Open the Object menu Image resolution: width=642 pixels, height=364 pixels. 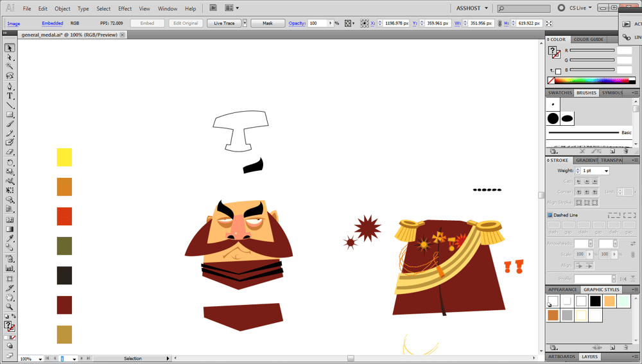[63, 8]
